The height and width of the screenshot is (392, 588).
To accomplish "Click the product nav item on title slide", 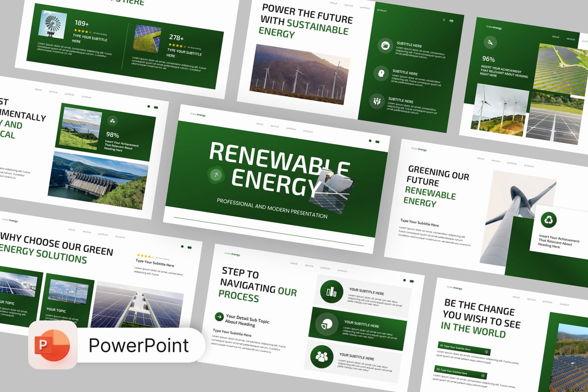I will [x=308, y=131].
